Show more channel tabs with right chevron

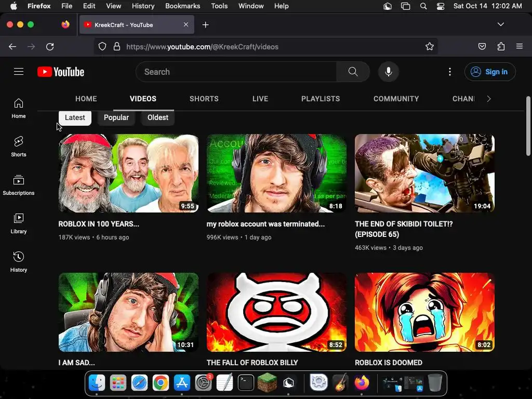pos(488,99)
